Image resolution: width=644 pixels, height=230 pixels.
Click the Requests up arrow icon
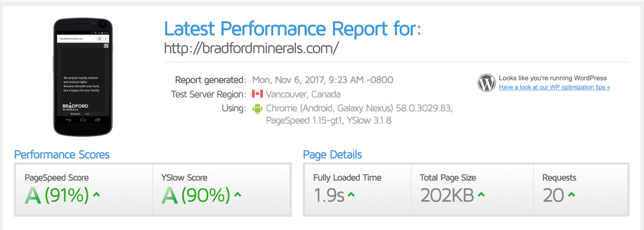coord(572,194)
